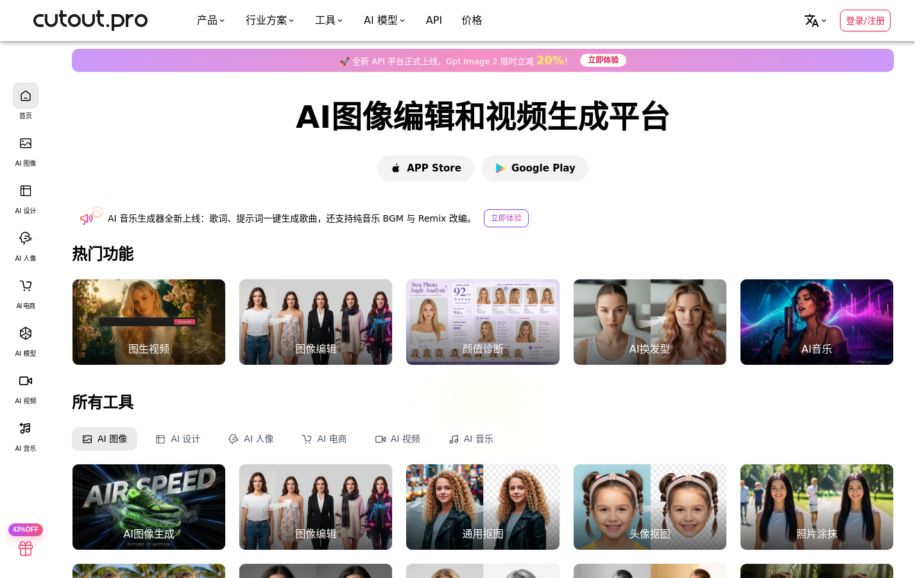Select the AI 图像 tools tab
Image resolution: width=924 pixels, height=578 pixels.
click(x=105, y=439)
